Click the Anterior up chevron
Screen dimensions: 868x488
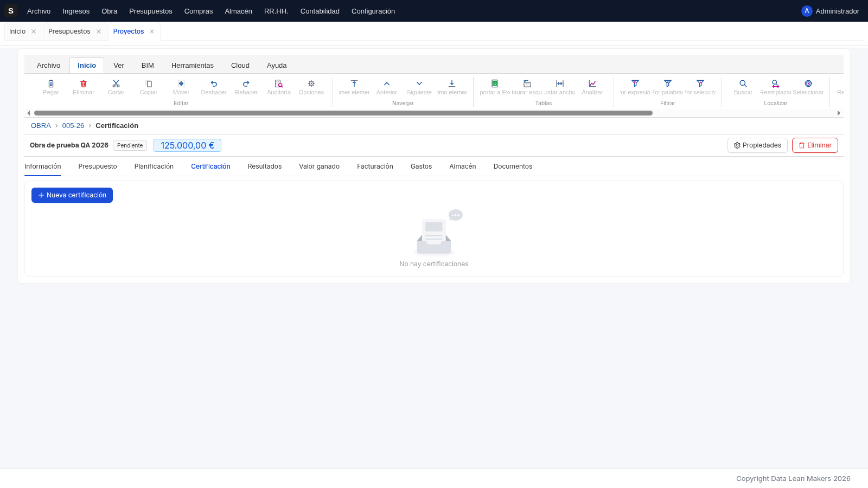click(387, 84)
